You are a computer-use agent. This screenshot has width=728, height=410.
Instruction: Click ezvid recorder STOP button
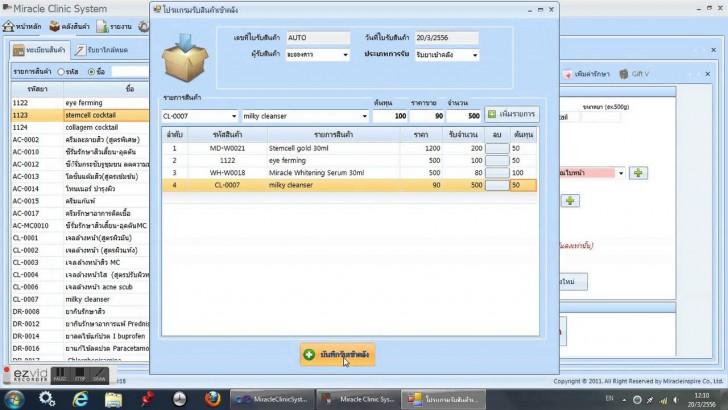pyautogui.click(x=80, y=375)
